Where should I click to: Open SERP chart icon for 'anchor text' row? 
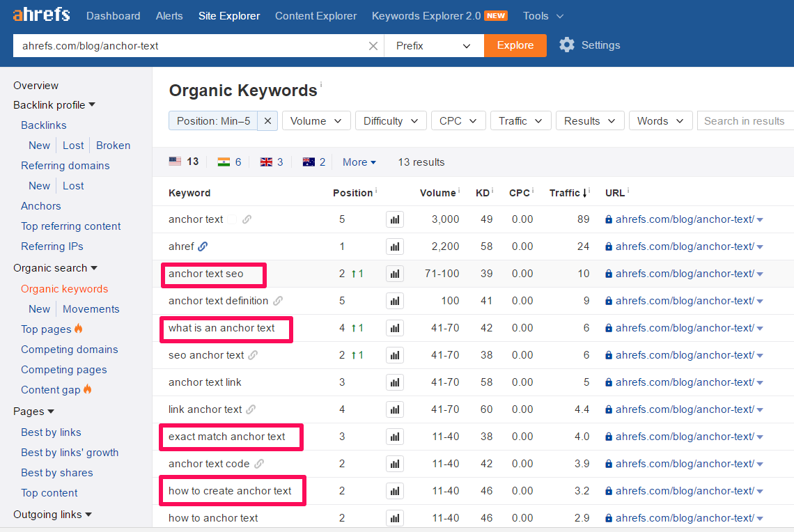point(395,219)
